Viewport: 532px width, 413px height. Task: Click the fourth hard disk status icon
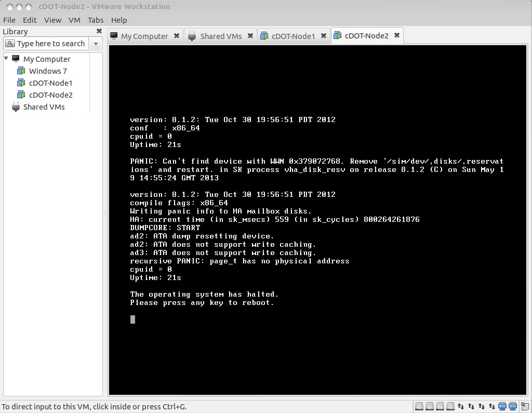point(450,406)
